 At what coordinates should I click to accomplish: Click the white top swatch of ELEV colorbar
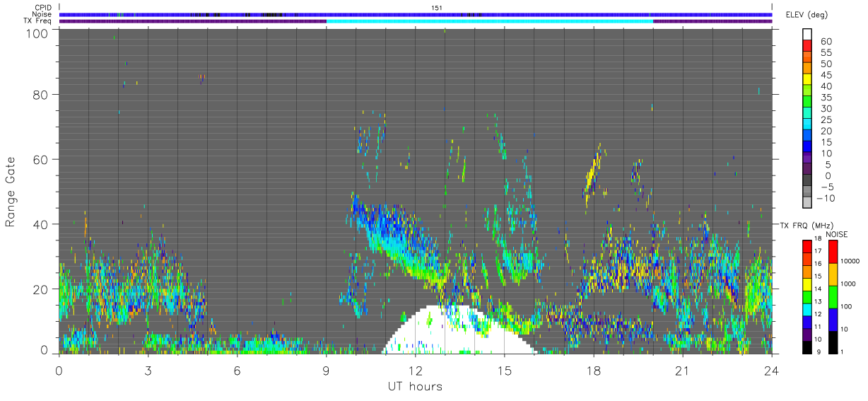pos(807,35)
